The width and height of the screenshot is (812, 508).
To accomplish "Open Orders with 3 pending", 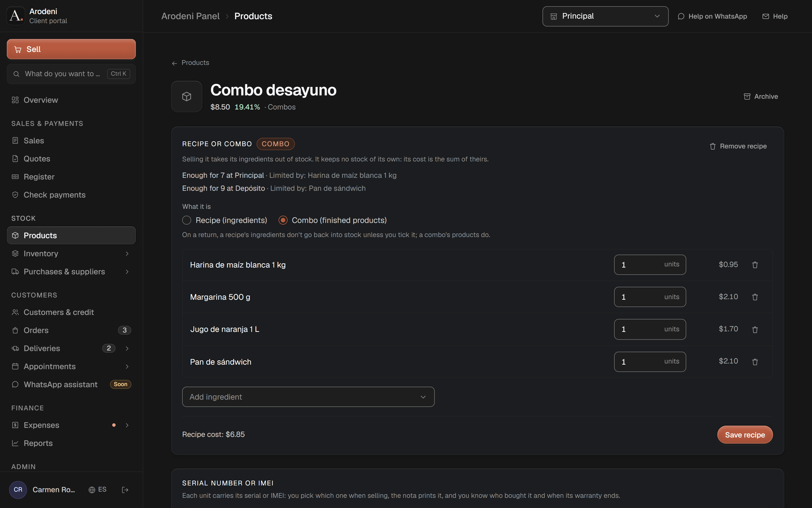I will click(71, 330).
